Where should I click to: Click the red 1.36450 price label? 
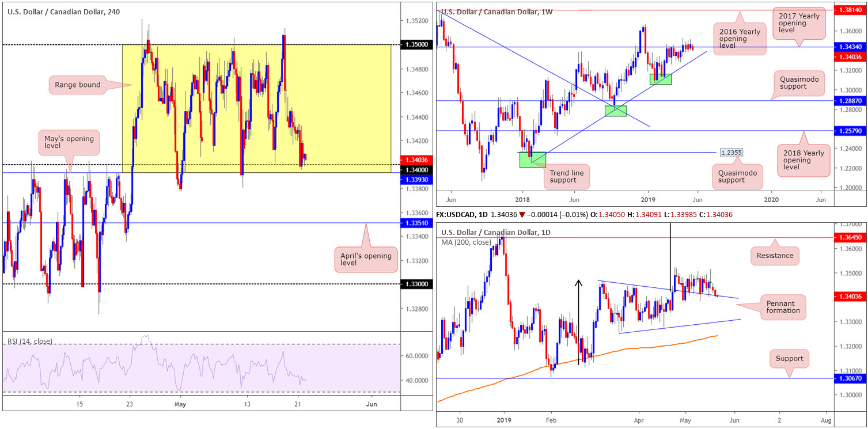[x=850, y=237]
